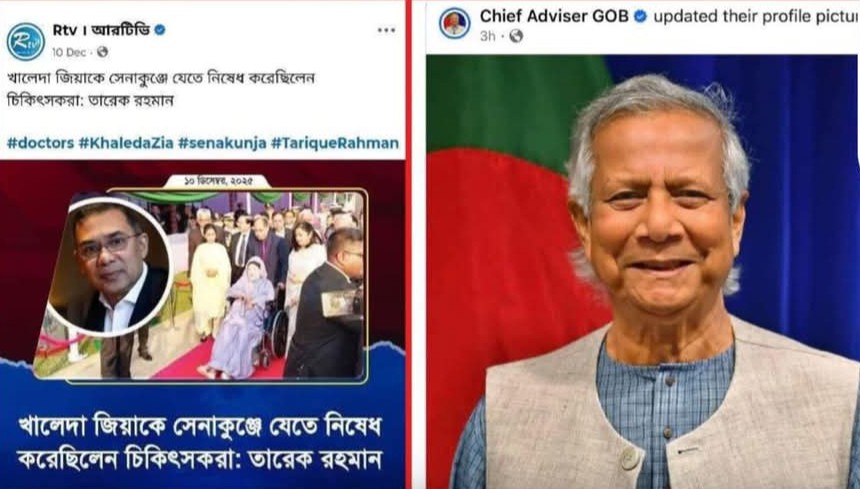
Task: Open the #KhaledaZia hashtag
Action: tap(126, 143)
